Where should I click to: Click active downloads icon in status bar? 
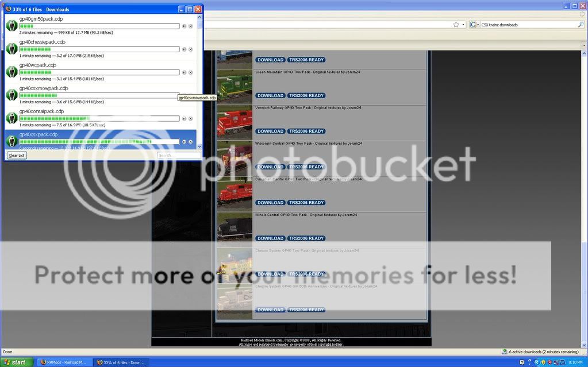(505, 351)
